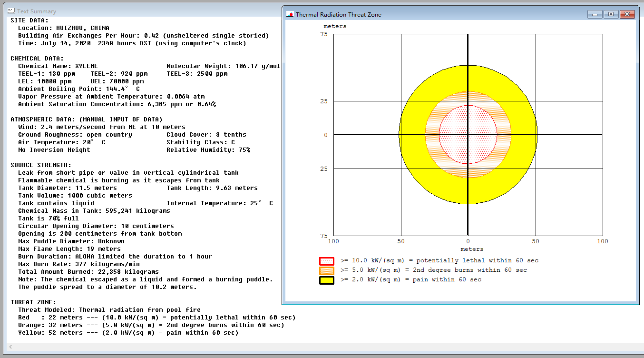Click the yellow 2.0 kW legend swatch
The height and width of the screenshot is (358, 644).
[326, 280]
